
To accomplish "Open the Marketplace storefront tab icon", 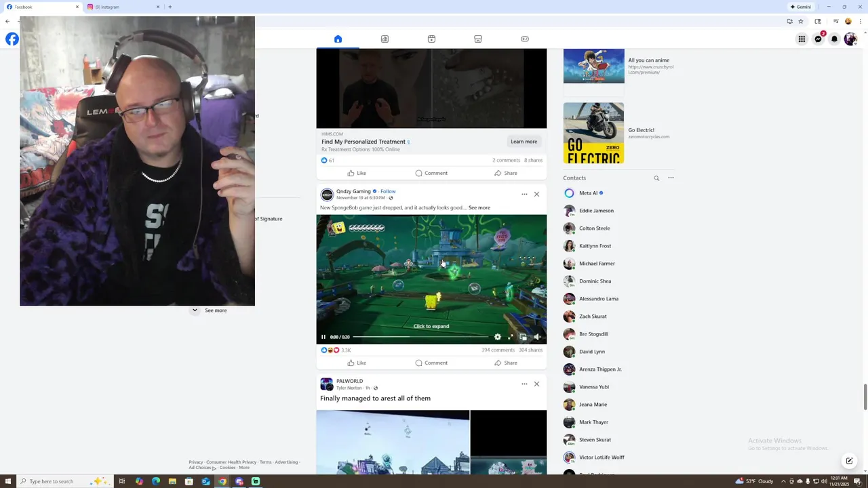I will [x=478, y=39].
